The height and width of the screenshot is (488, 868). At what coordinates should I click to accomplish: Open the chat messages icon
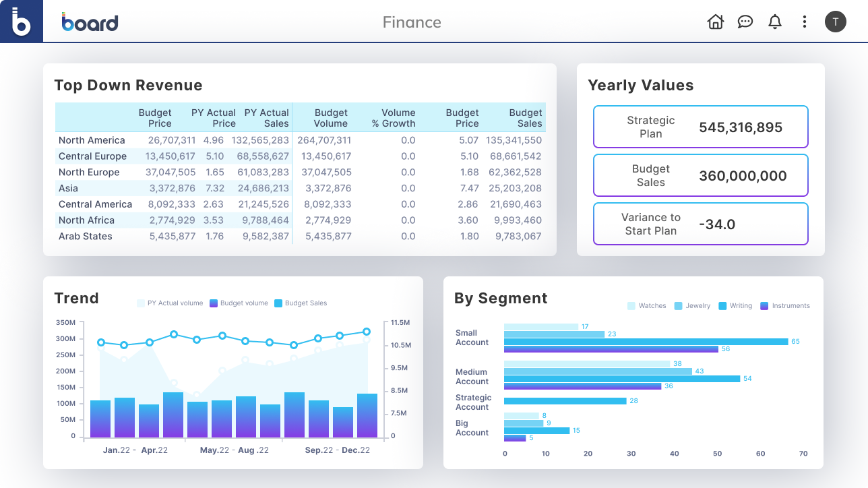tap(745, 22)
